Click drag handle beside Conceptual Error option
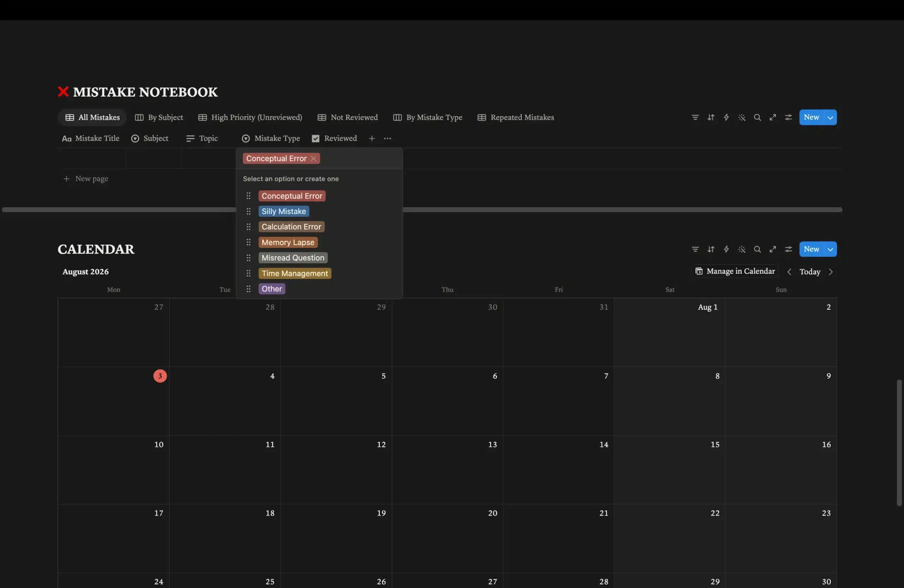This screenshot has height=588, width=904. coord(248,196)
